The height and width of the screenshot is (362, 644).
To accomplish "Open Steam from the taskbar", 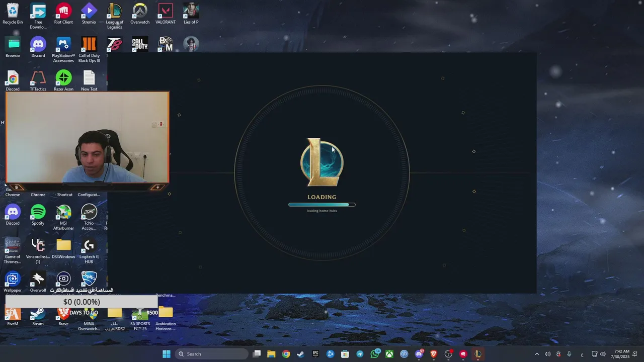I will [301, 354].
